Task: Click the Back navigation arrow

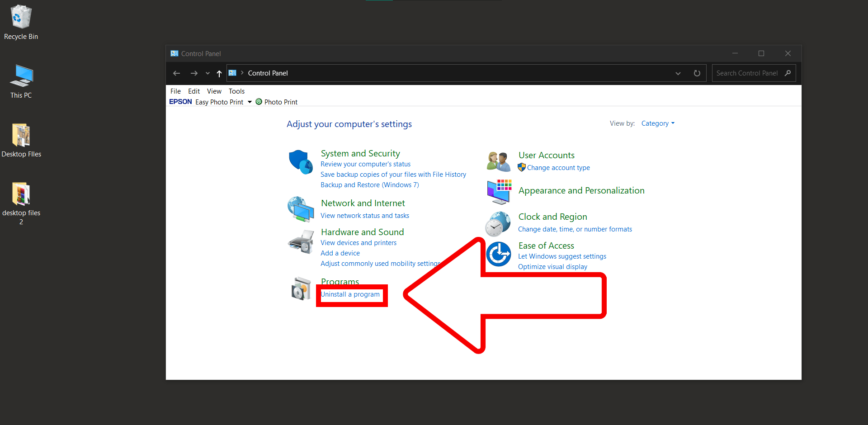Action: [176, 73]
